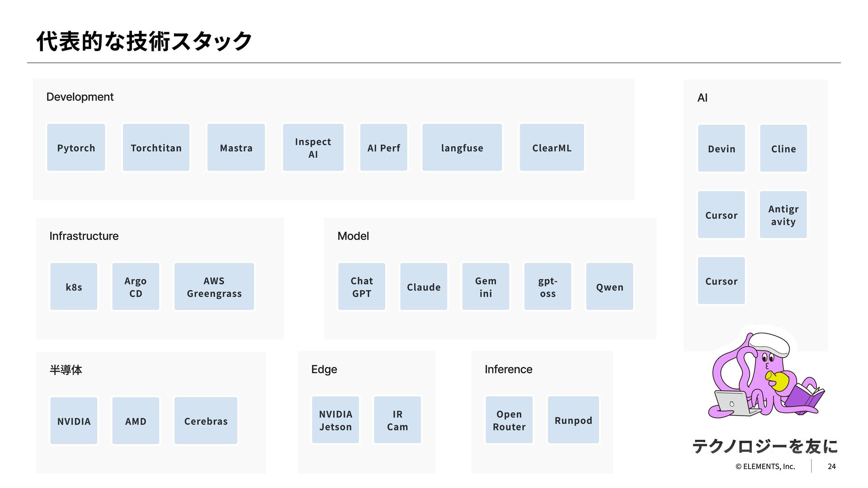Select the Cline box
868x488 pixels.
tap(783, 149)
